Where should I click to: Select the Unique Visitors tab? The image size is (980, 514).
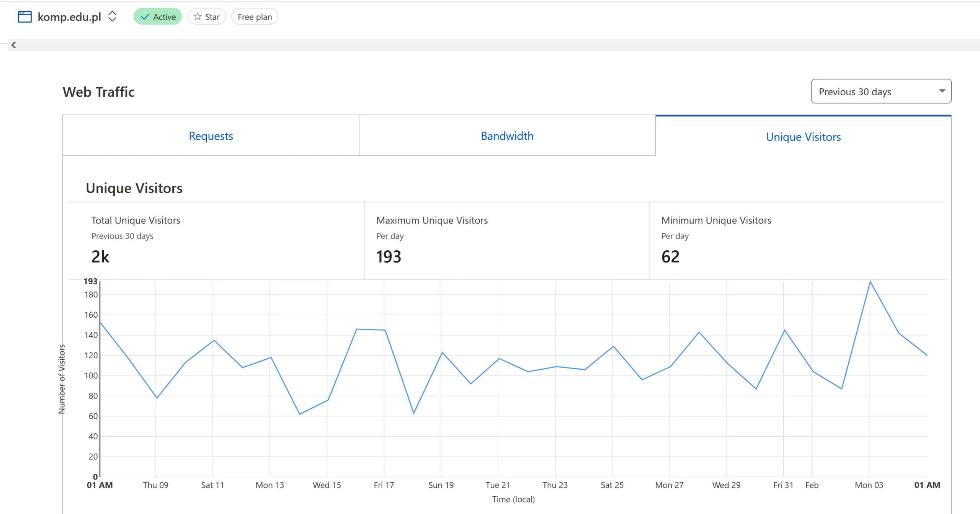(803, 137)
